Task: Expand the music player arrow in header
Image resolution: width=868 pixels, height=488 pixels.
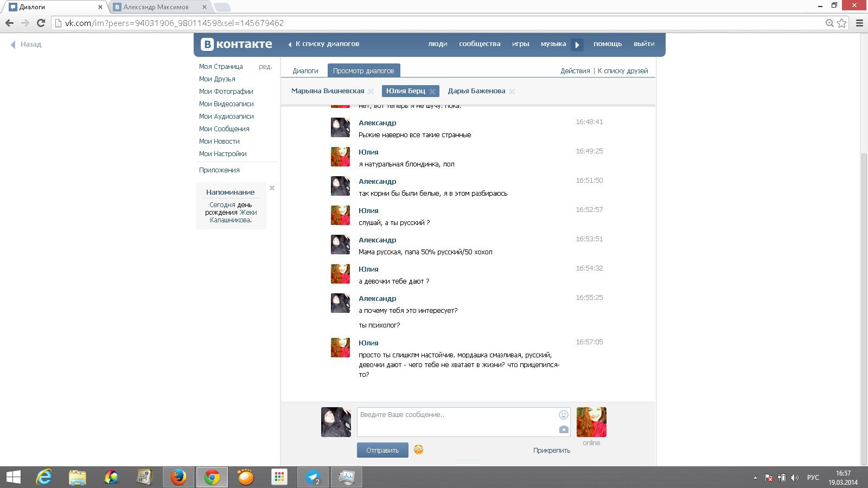Action: coord(577,44)
